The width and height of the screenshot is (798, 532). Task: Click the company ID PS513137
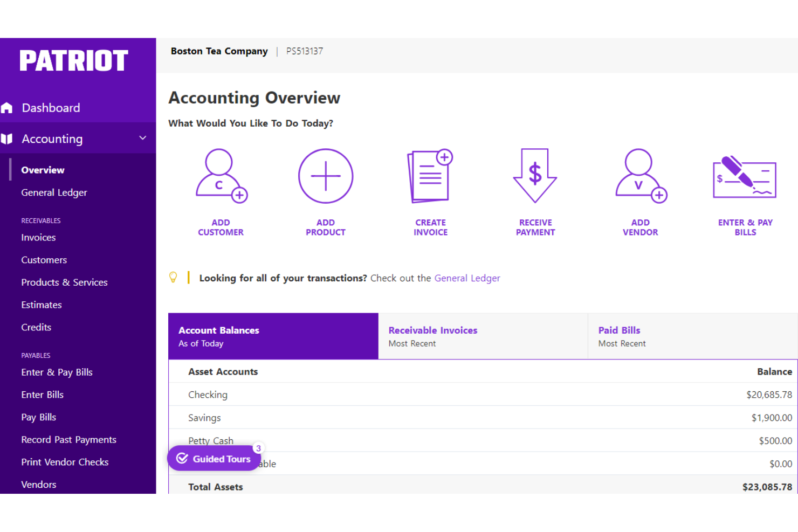304,51
